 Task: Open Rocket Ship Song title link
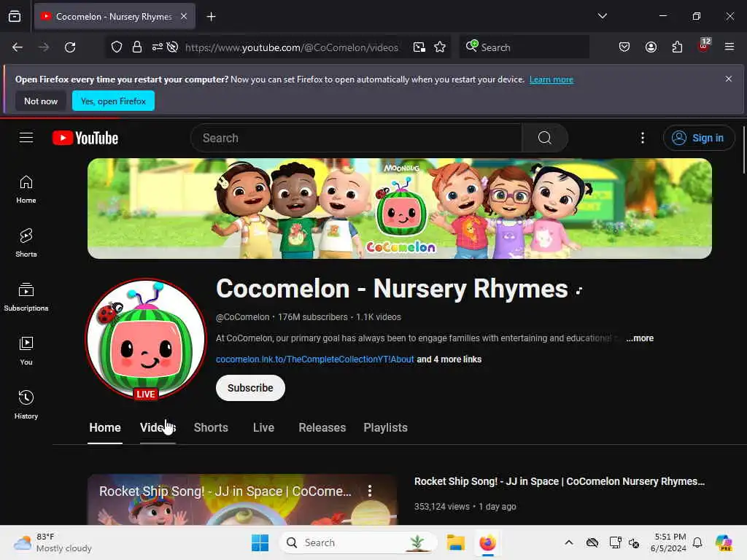(x=560, y=481)
